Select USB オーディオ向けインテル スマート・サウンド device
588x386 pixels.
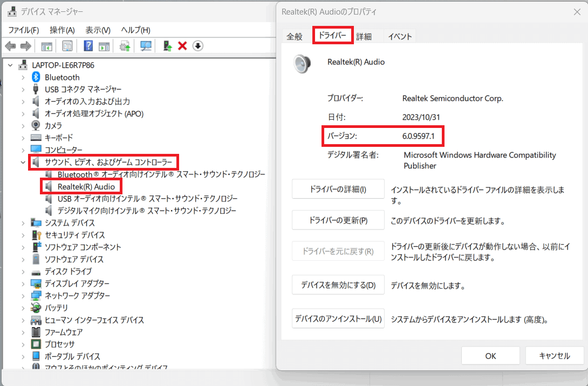coord(147,199)
